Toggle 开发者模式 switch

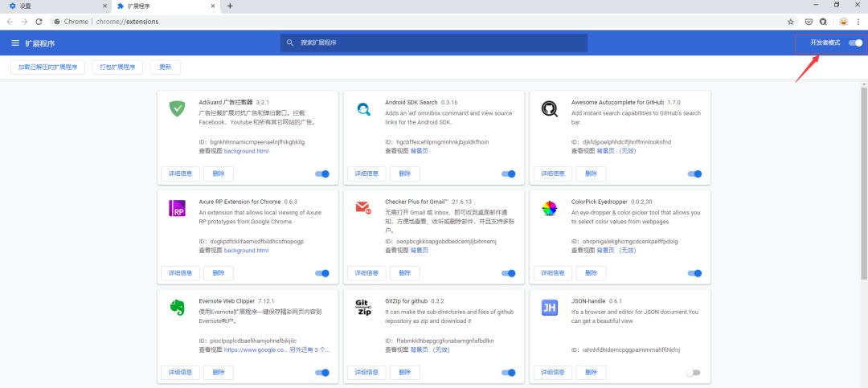[856, 43]
